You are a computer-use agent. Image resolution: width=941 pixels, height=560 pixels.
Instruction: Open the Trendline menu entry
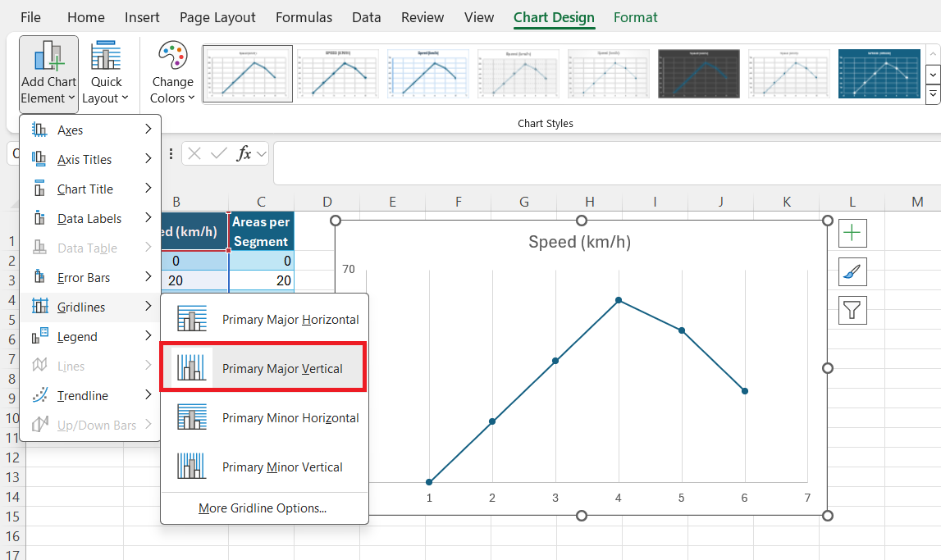click(x=90, y=395)
